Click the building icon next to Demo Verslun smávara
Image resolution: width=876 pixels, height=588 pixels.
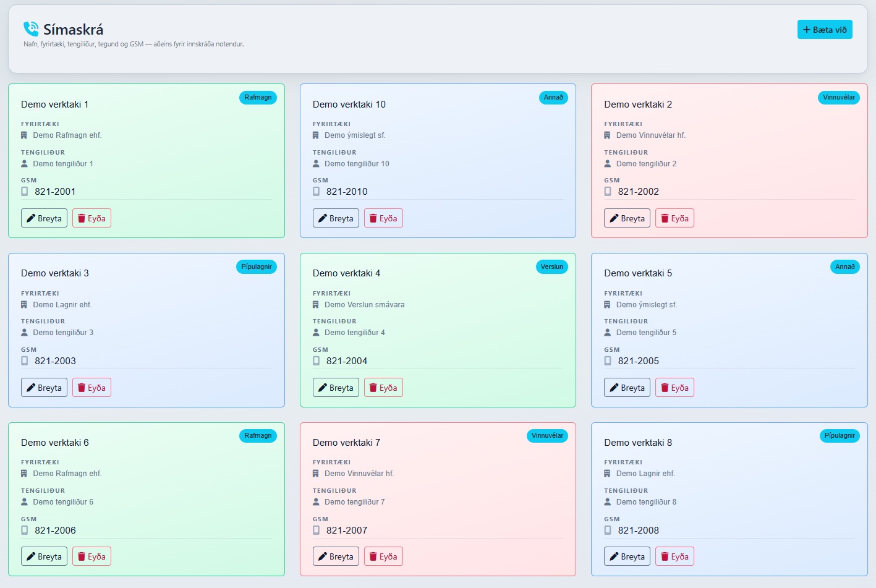coord(316,304)
